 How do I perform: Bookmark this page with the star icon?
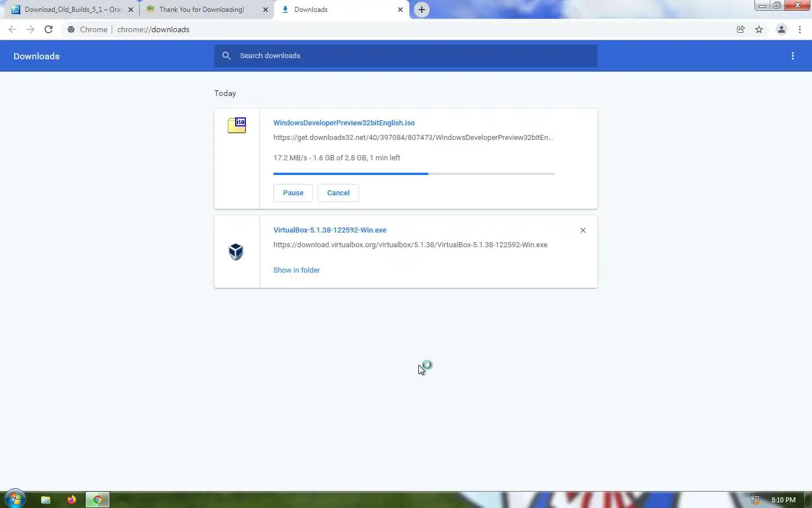click(759, 29)
